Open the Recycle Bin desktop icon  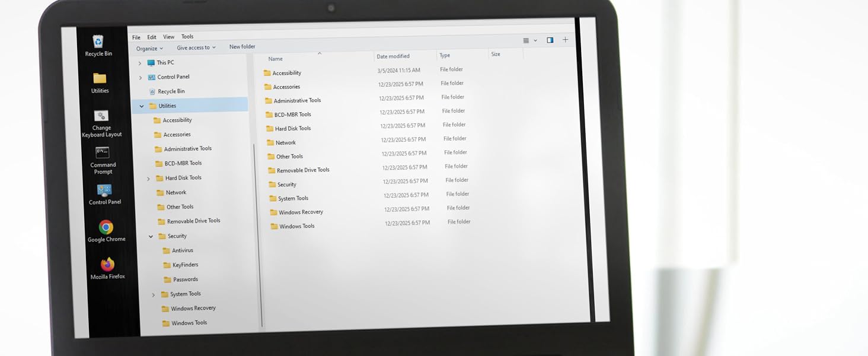tap(98, 45)
